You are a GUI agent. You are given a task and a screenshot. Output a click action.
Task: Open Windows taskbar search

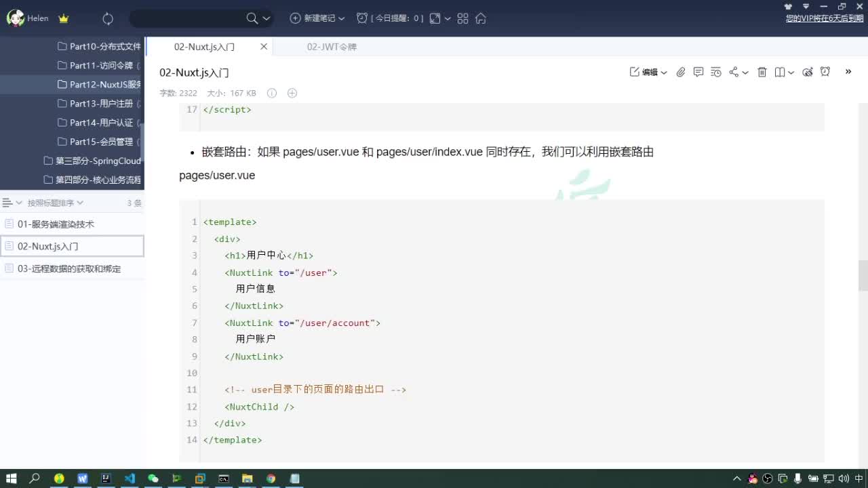(x=35, y=479)
